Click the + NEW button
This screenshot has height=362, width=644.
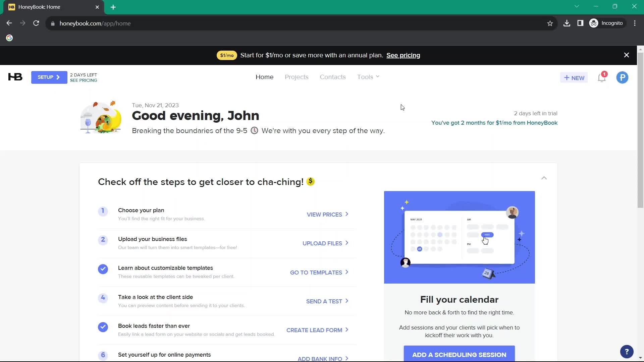[574, 78]
